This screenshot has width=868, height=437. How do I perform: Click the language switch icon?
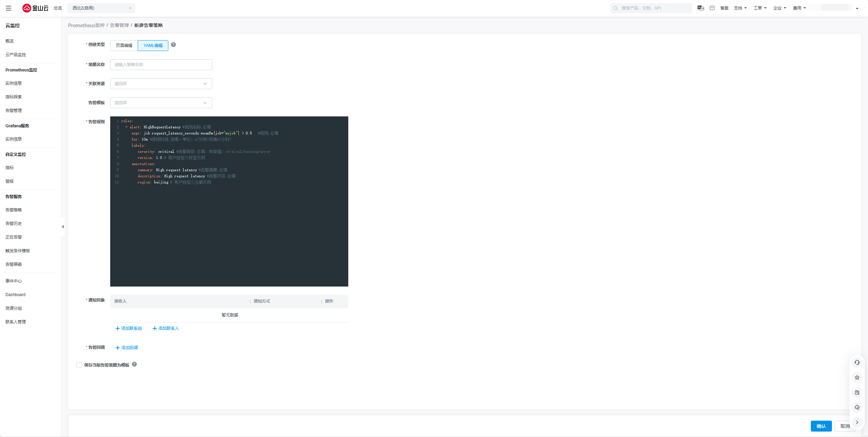700,8
